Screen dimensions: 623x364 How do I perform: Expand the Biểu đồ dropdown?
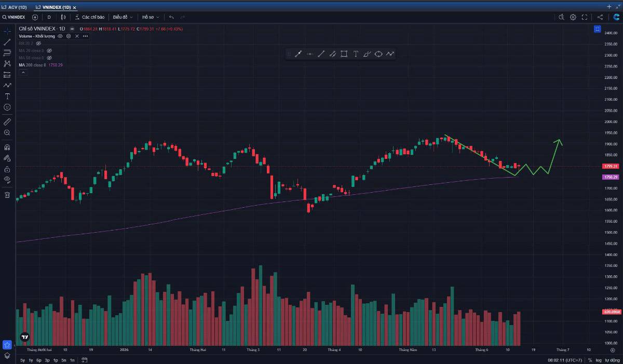click(123, 17)
